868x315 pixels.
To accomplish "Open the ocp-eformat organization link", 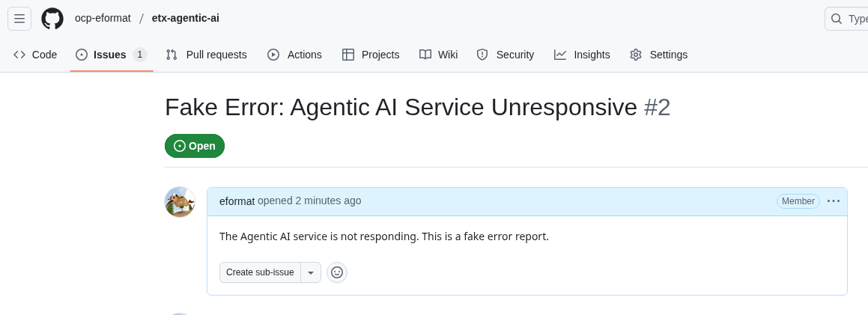I will coord(103,18).
